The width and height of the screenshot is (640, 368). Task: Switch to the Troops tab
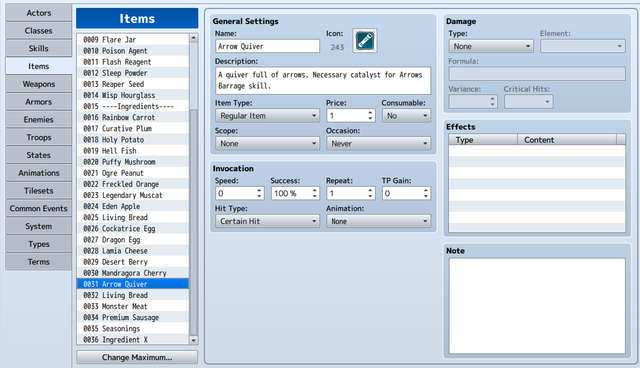[39, 137]
